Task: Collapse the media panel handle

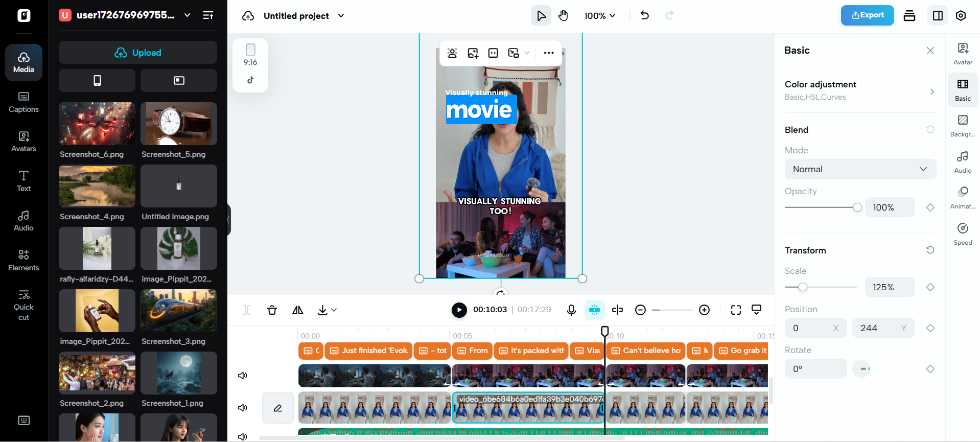Action: (229, 220)
